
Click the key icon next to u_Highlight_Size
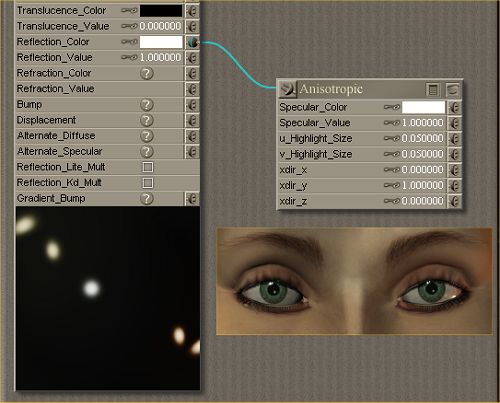pyautogui.click(x=392, y=138)
